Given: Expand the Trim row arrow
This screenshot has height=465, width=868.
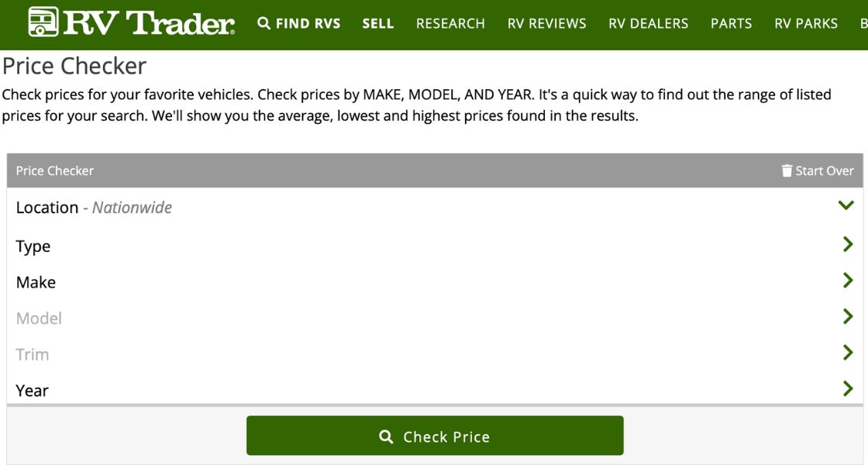Looking at the screenshot, I should (847, 353).
